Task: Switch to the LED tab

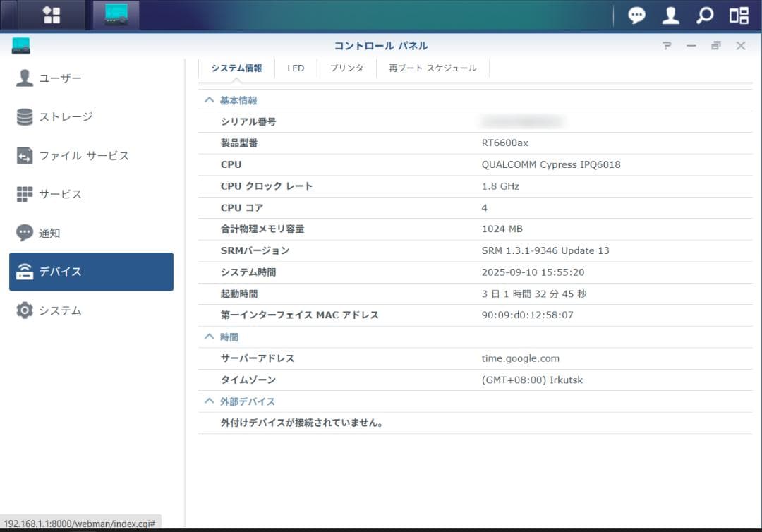Action: click(x=296, y=68)
